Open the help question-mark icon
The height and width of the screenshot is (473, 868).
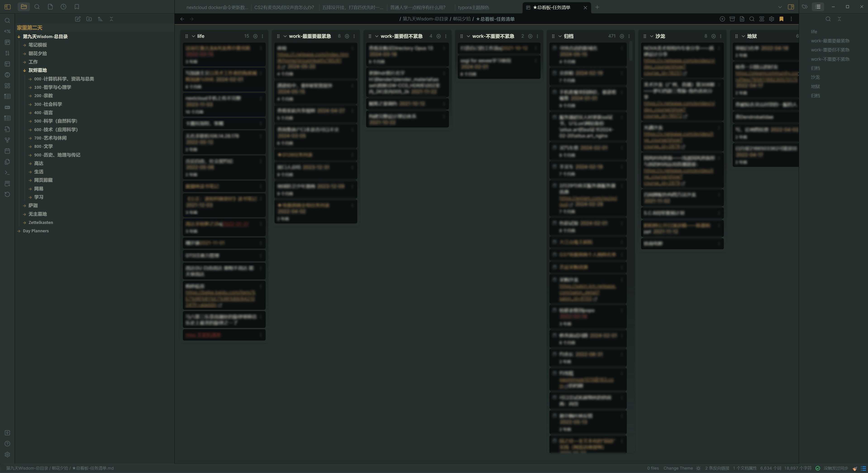7,444
